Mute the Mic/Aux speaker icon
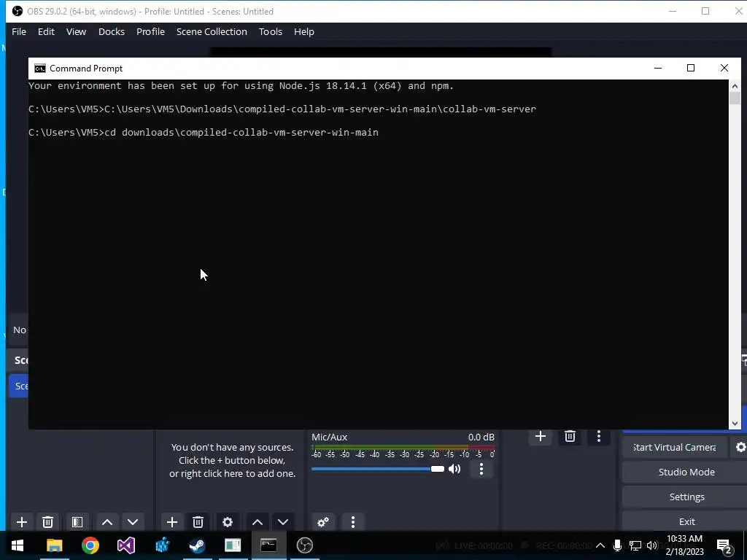Screen dimensions: 747x560 (x=455, y=469)
